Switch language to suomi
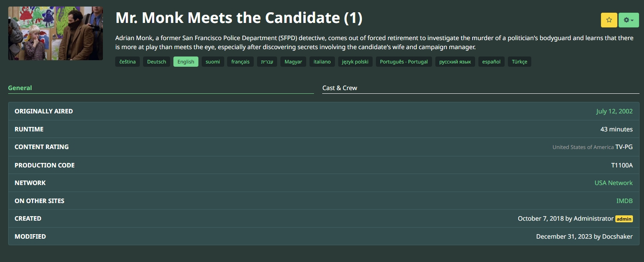Viewport: 644px width, 262px height. [x=213, y=62]
